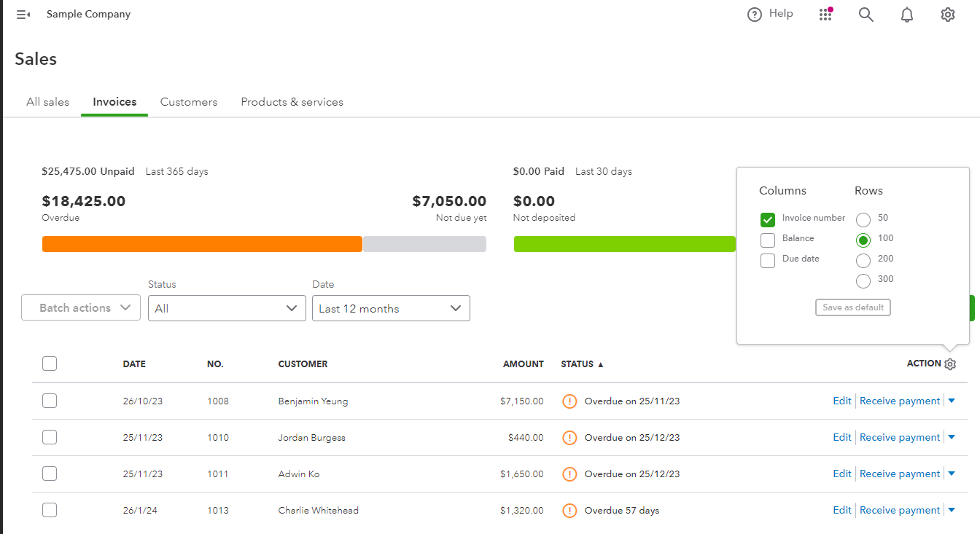This screenshot has height=534, width=980.
Task: Edit Jordan Burgess's invoice
Action: pyautogui.click(x=841, y=437)
